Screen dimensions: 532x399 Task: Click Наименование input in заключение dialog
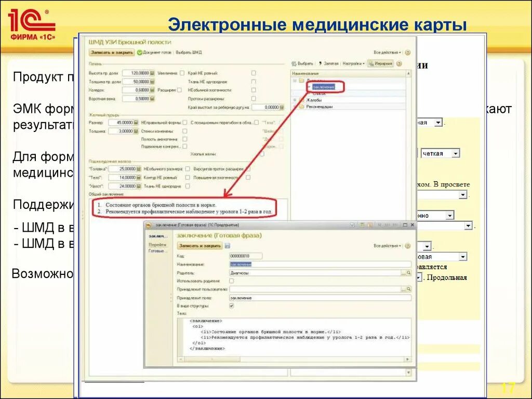pyautogui.click(x=320, y=264)
